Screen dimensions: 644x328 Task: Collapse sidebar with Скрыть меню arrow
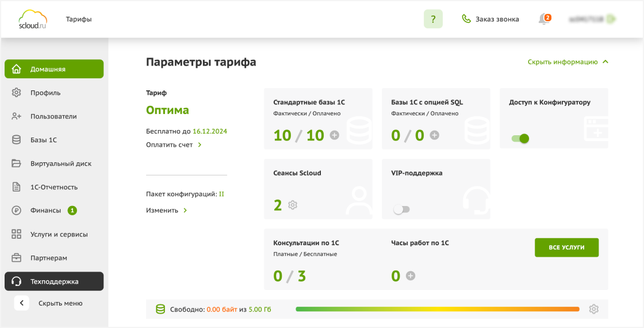point(22,303)
